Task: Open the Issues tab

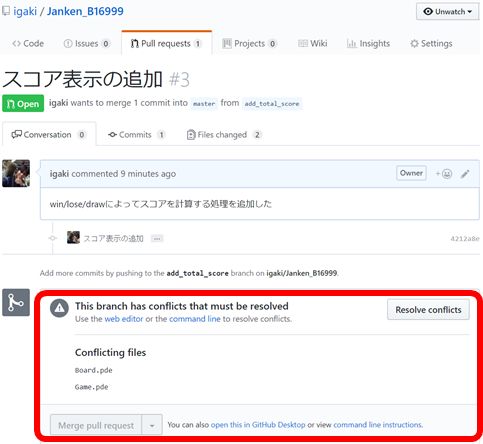Action: 87,44
